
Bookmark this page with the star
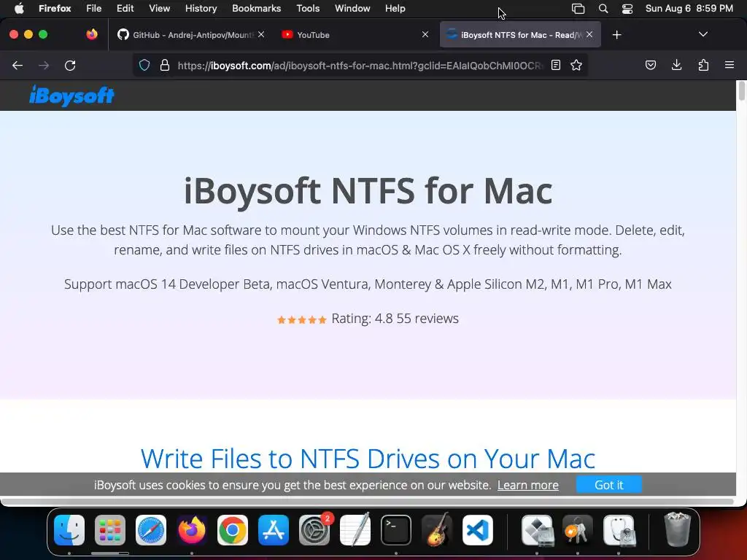(x=576, y=65)
